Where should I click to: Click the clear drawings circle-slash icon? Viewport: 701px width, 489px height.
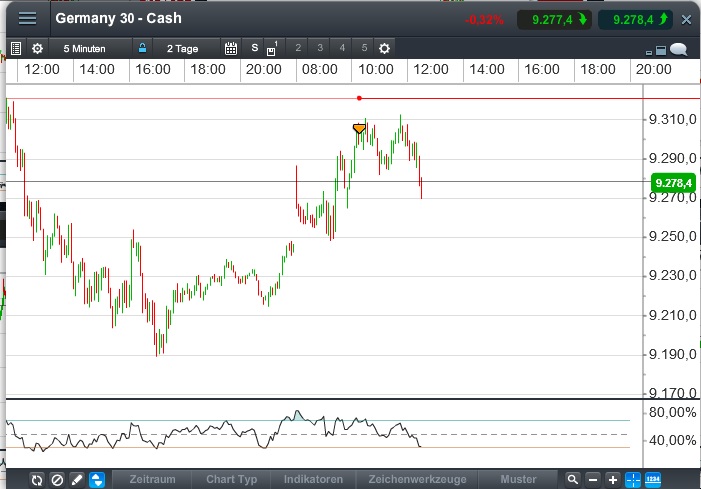57,480
